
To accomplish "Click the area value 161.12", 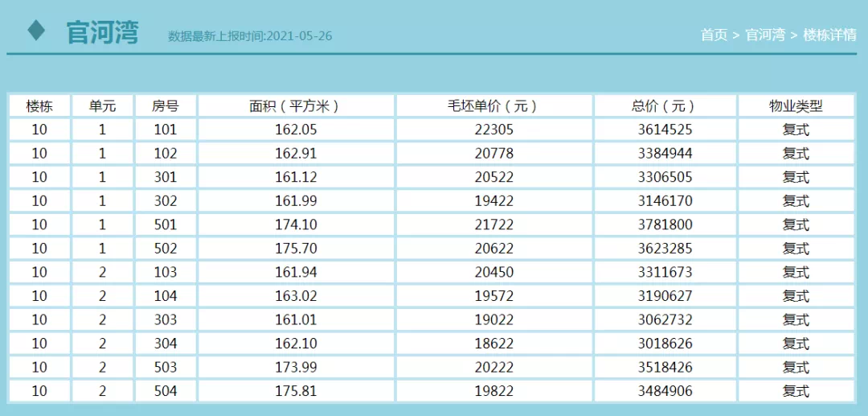I will [296, 177].
